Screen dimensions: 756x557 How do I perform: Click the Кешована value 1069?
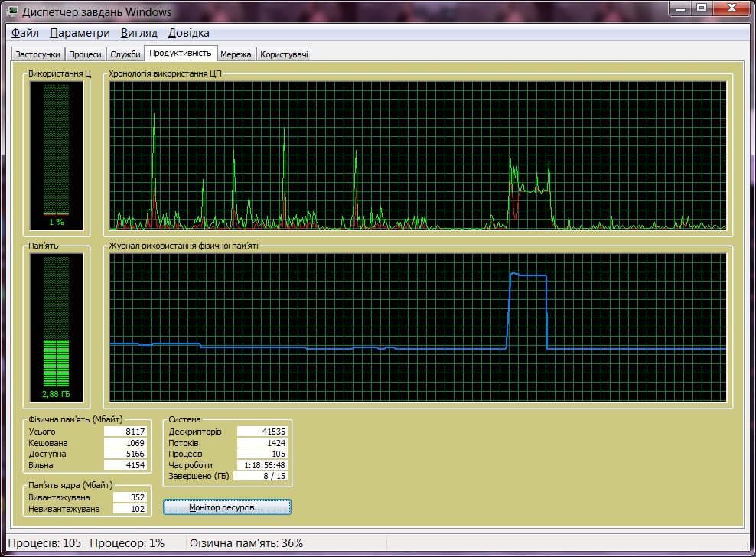pos(125,443)
